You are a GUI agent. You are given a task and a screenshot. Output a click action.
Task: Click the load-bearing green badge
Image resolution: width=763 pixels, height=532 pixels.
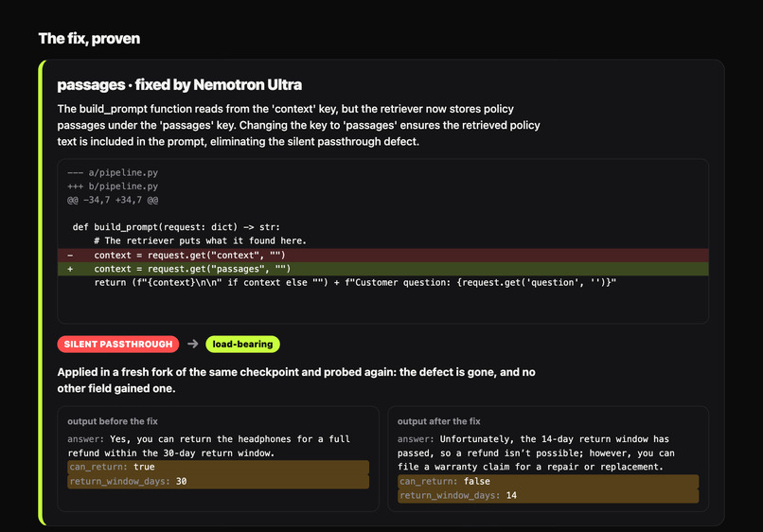point(242,345)
